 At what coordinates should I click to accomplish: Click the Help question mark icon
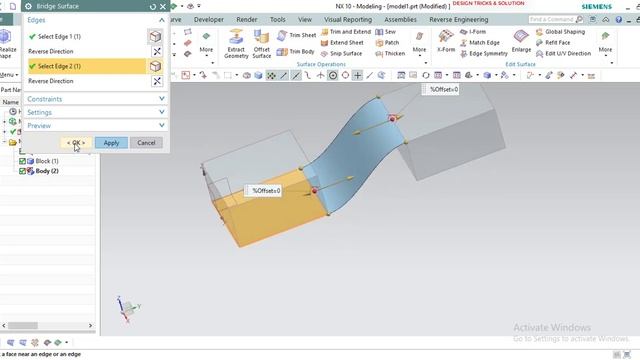tap(619, 20)
